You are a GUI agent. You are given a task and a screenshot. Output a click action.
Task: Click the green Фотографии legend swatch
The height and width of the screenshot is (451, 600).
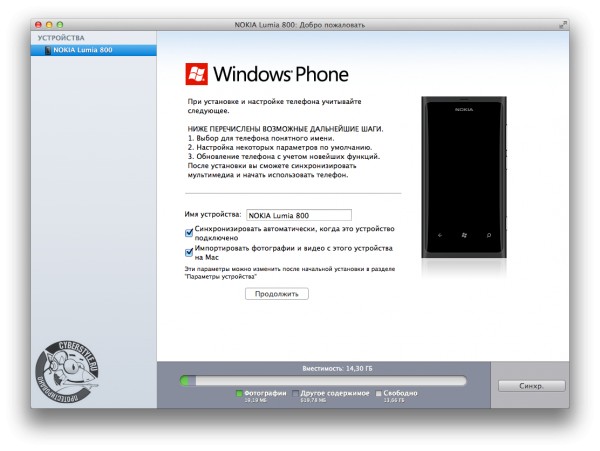pos(239,393)
